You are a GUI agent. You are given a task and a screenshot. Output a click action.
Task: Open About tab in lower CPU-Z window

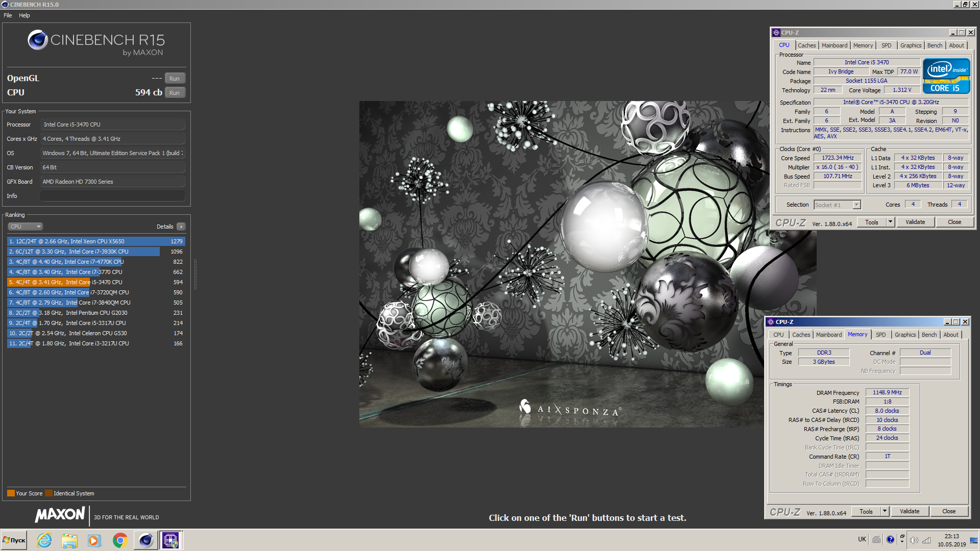[x=951, y=335]
